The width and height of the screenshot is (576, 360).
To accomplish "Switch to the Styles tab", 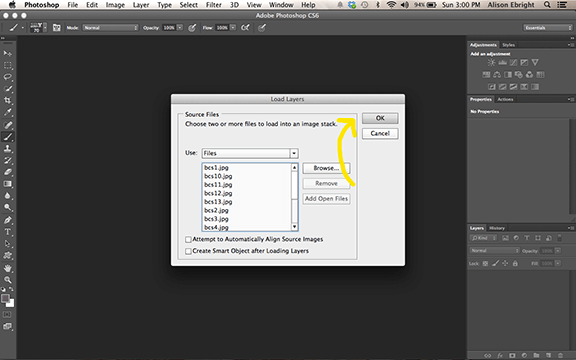I will click(508, 45).
